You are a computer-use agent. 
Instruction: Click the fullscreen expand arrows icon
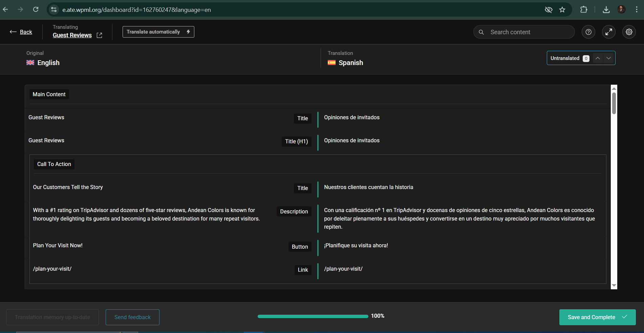609,32
